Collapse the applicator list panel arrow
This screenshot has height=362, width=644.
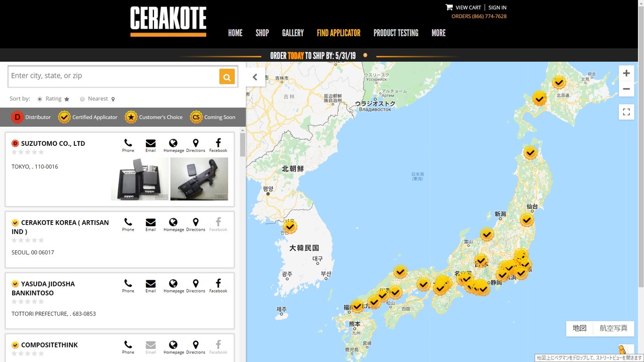(255, 77)
